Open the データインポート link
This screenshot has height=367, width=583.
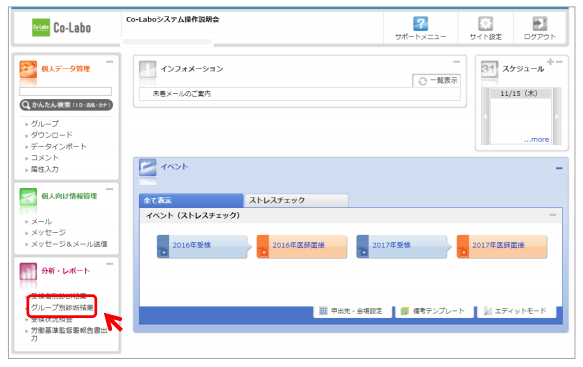pyautogui.click(x=58, y=147)
